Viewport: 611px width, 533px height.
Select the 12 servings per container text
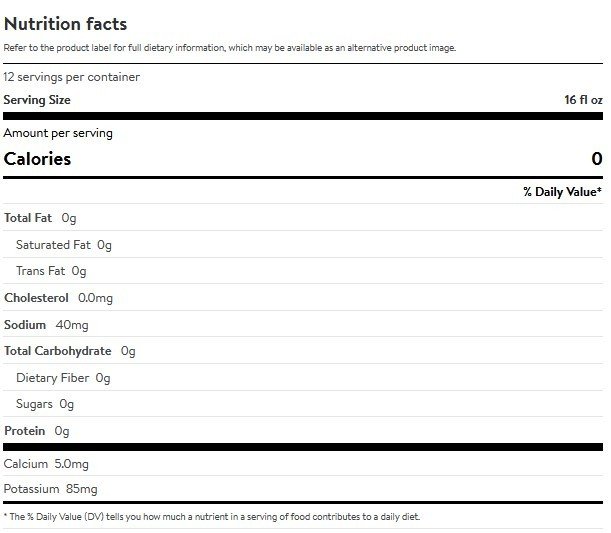point(71,77)
